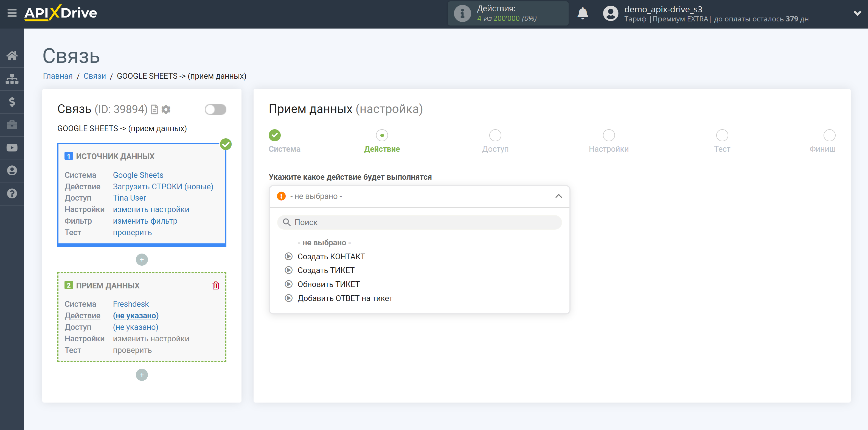
Task: Select 'Обновить ТИКЕТ' option
Action: (x=328, y=284)
